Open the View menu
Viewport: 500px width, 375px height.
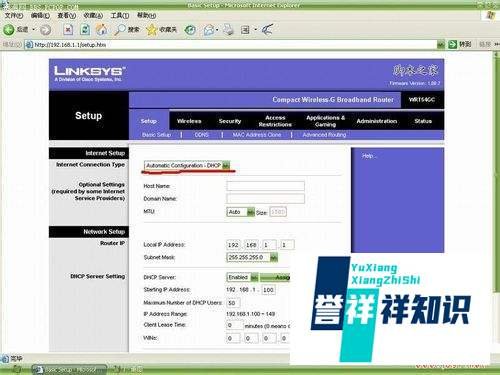pos(67,15)
